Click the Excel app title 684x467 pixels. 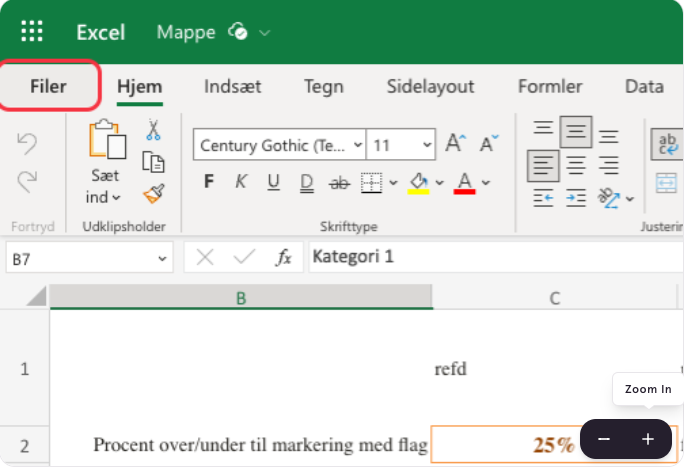(101, 32)
